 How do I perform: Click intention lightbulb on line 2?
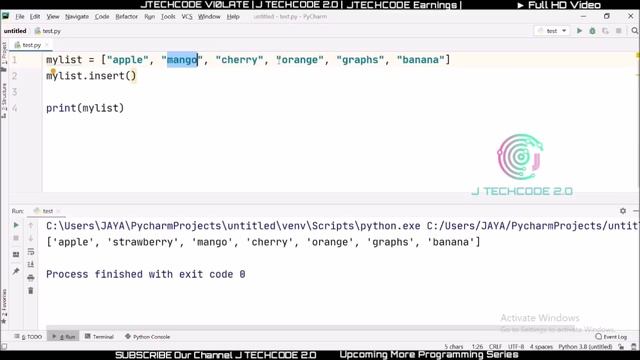(53, 72)
